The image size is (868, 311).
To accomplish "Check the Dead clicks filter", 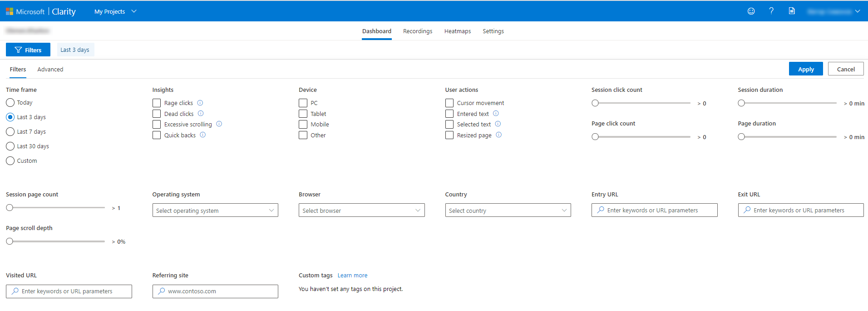I will (157, 114).
